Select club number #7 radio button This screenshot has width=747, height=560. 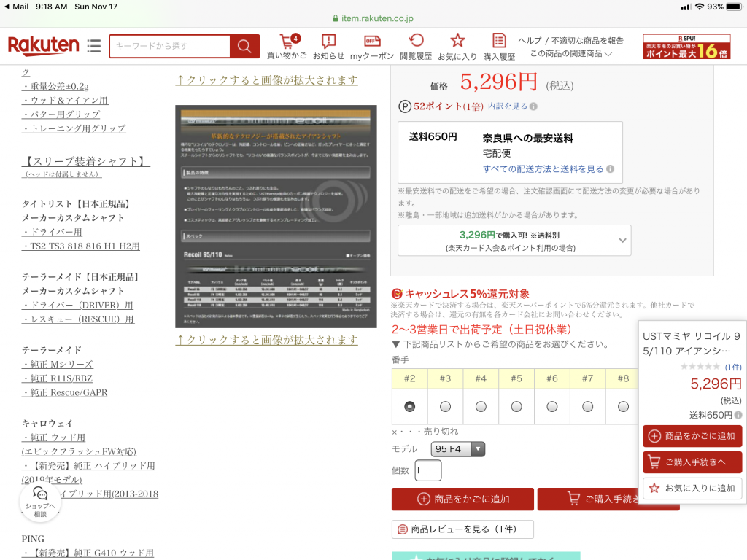coord(588,407)
